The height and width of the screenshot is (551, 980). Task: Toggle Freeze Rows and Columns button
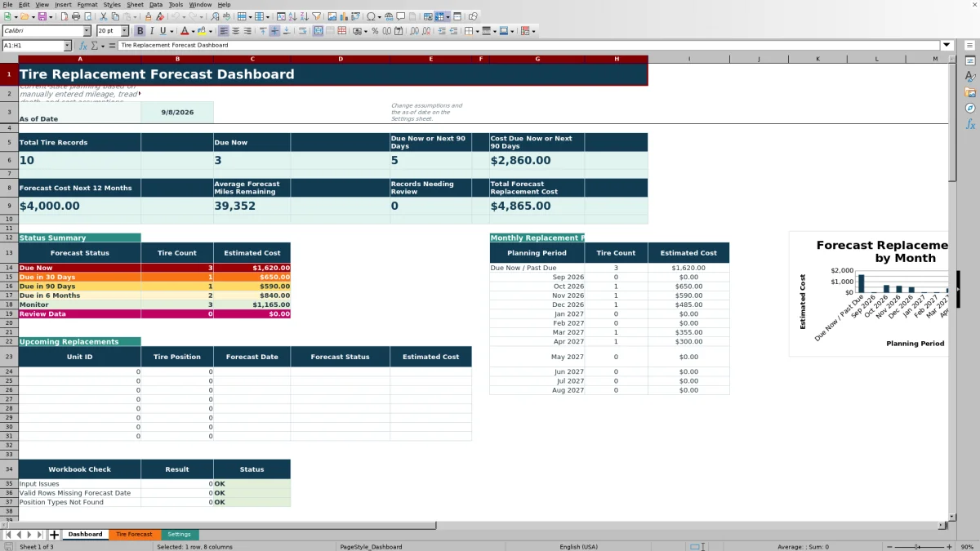[x=439, y=16]
